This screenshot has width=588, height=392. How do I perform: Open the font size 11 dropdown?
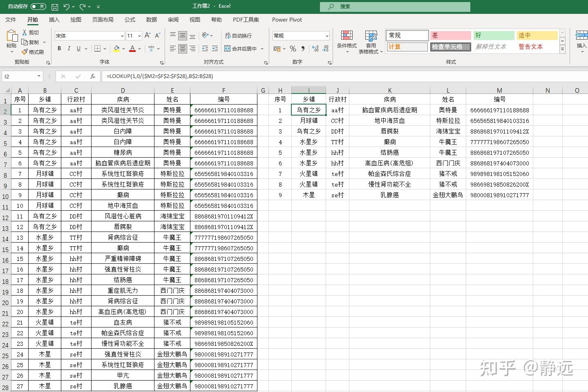[139, 36]
